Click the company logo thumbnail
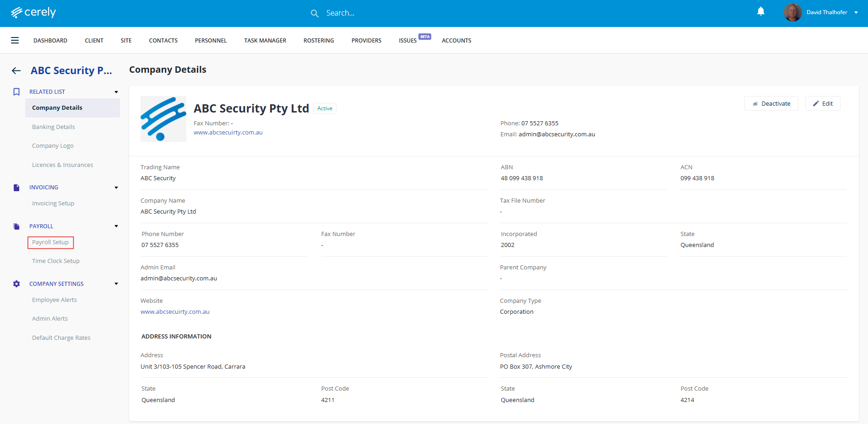Viewport: 868px width, 424px height. (x=163, y=119)
